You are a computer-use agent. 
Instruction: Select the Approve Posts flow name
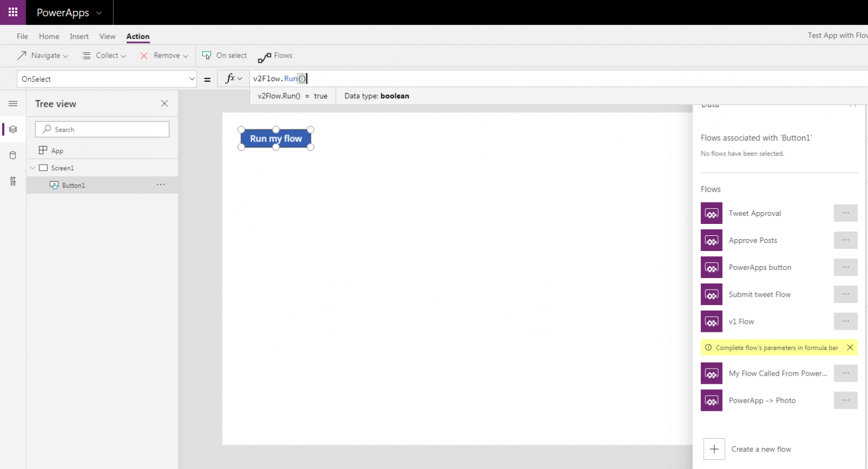(x=752, y=240)
